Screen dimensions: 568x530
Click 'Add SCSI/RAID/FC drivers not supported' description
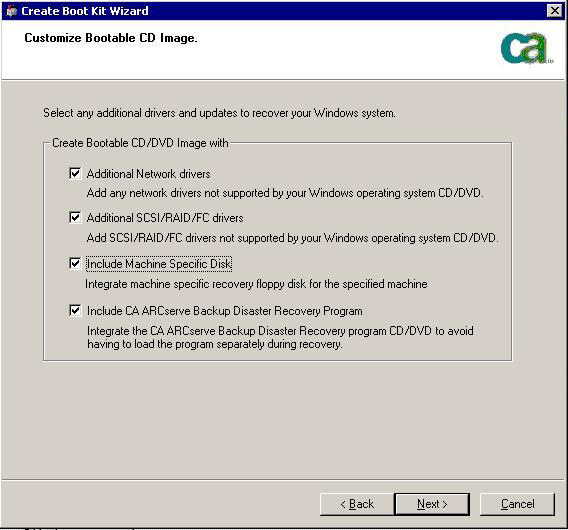point(293,238)
